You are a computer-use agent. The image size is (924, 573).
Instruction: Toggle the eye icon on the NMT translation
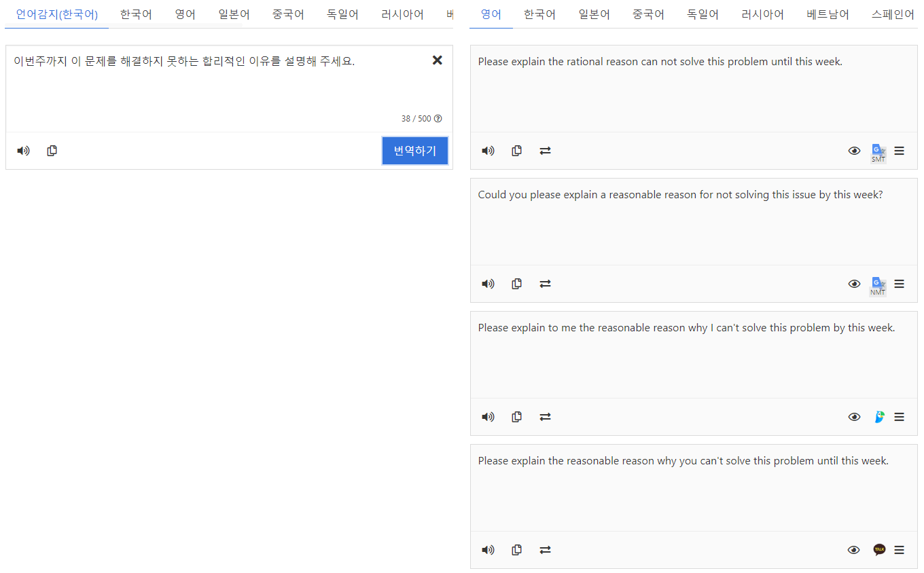click(854, 284)
